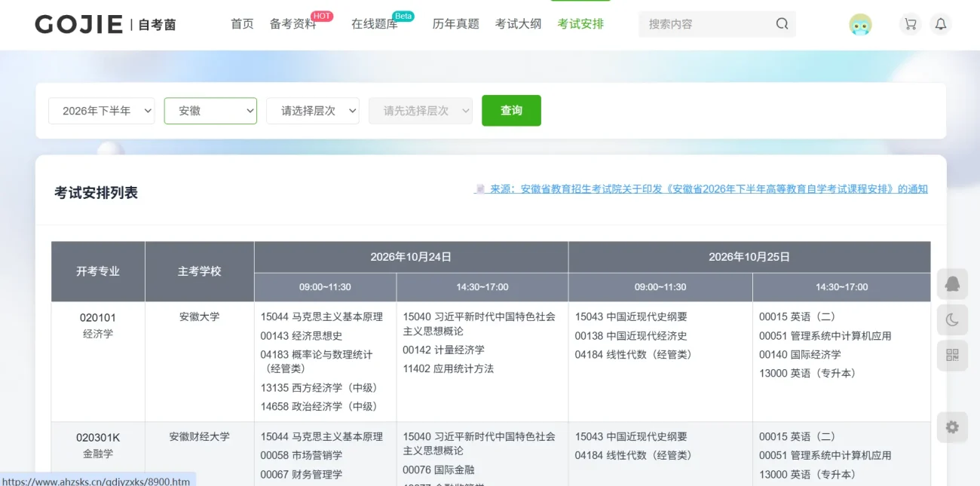The image size is (980, 486).
Task: Open 考试大纲 in the navigation
Action: (x=519, y=24)
